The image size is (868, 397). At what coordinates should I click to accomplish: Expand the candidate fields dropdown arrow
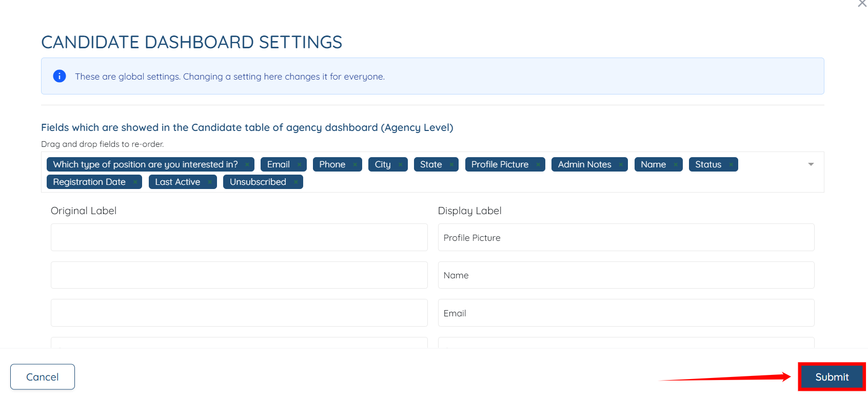(x=811, y=164)
